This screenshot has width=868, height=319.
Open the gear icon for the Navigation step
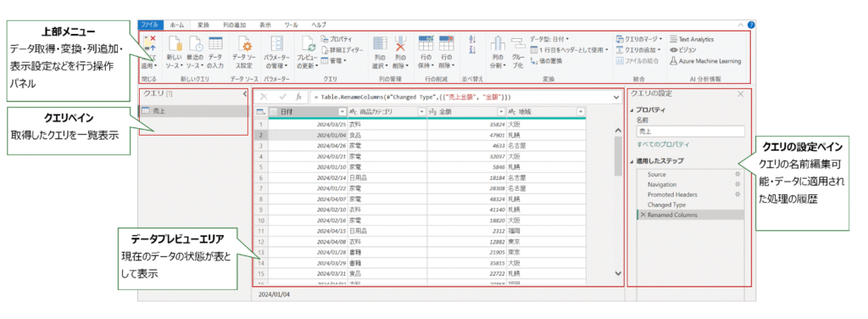tap(737, 184)
